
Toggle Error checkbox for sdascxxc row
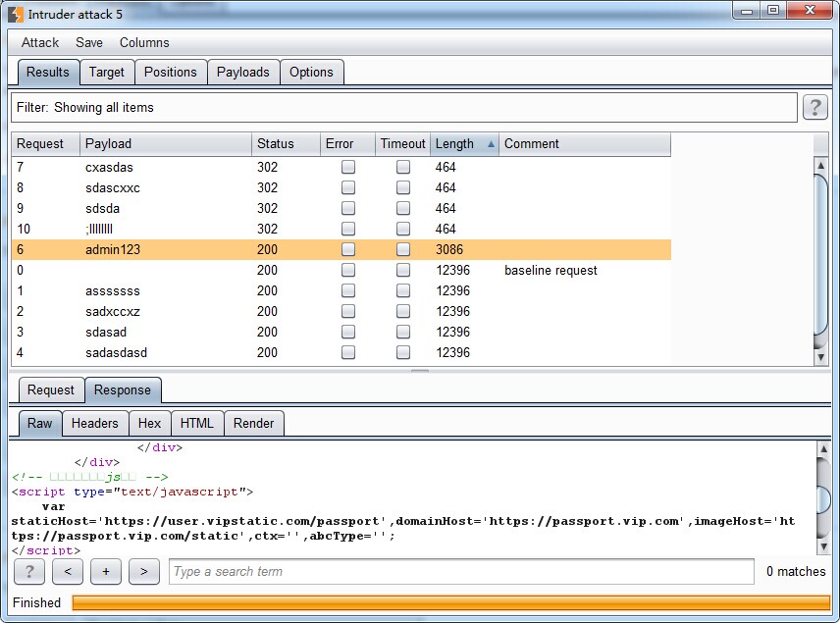point(348,187)
